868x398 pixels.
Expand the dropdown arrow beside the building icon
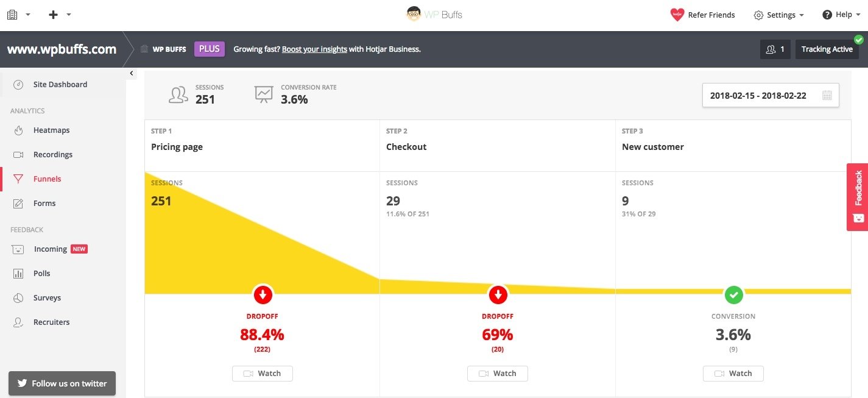pyautogui.click(x=28, y=15)
